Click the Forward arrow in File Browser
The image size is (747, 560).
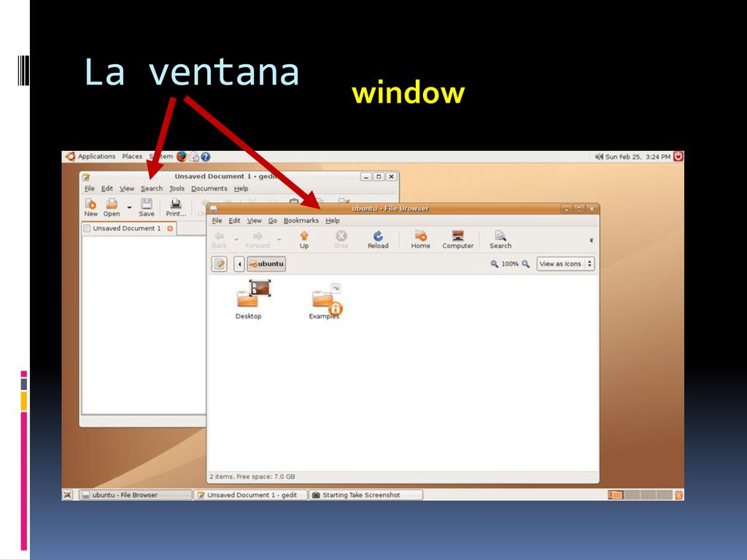[258, 239]
